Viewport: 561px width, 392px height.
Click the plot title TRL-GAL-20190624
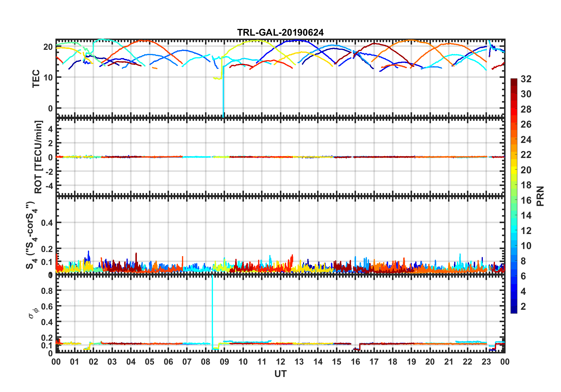coord(280,32)
